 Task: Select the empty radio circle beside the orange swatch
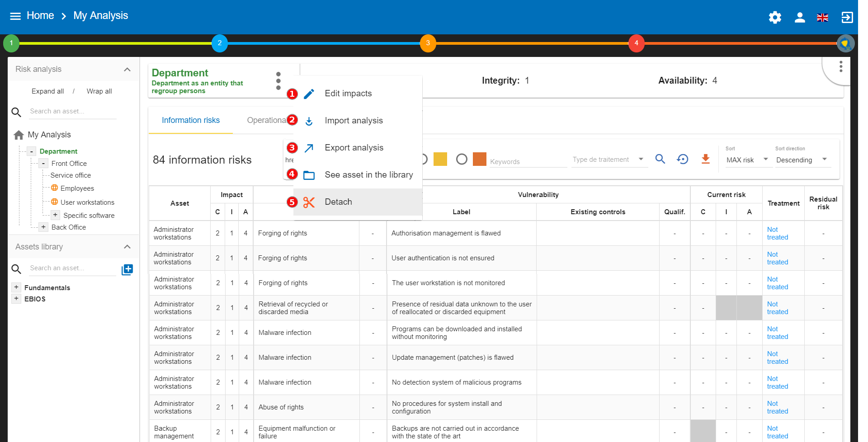click(x=462, y=159)
